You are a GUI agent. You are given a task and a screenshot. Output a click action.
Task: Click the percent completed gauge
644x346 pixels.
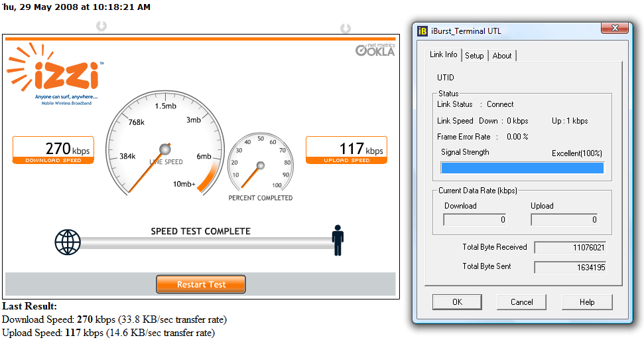point(261,161)
